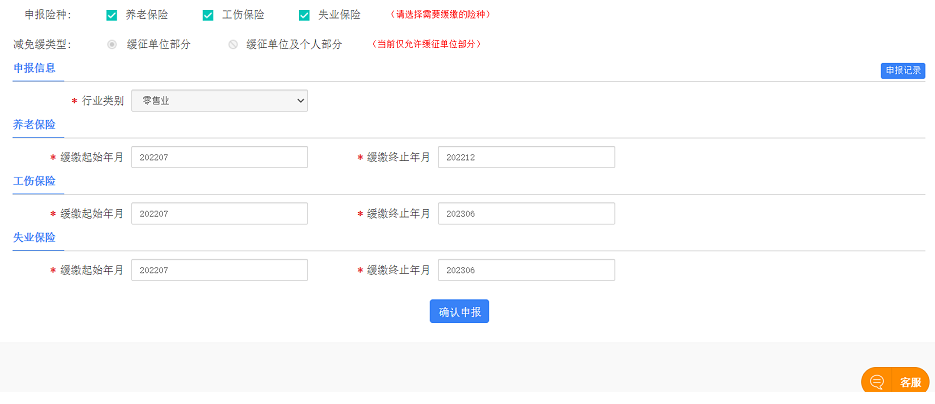Uncheck the 失业保险 checkbox
Screen dimensions: 935x404
pyautogui.click(x=304, y=15)
